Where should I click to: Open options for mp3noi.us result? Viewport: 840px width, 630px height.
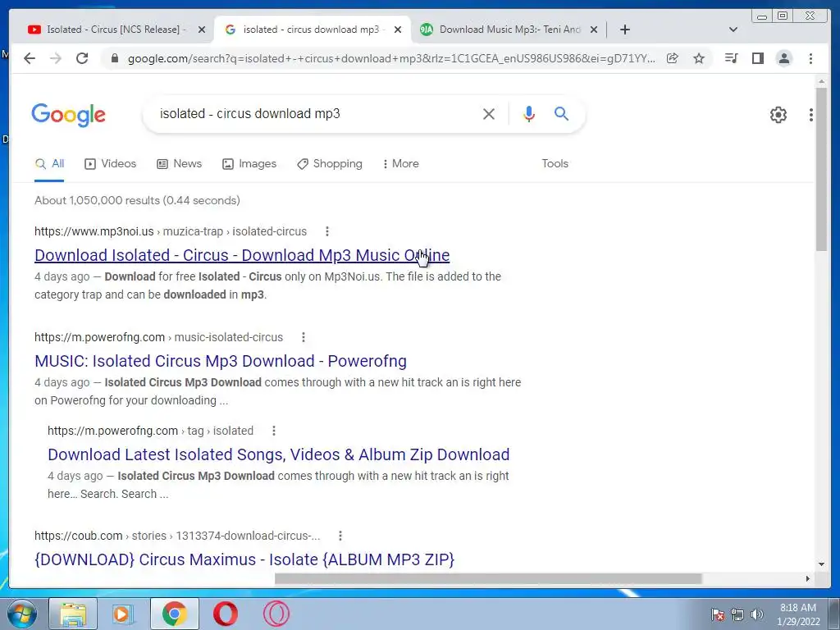coord(327,231)
